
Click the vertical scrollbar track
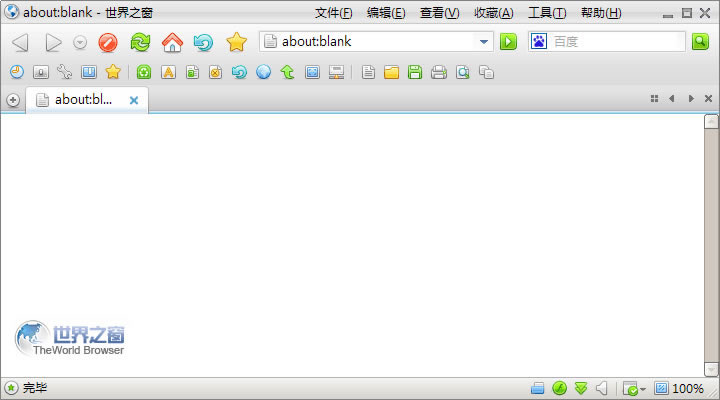[x=711, y=246]
